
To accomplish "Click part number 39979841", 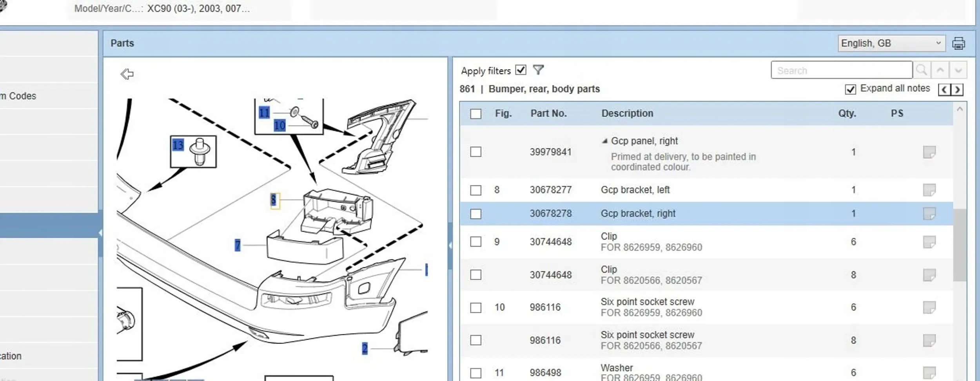I will pos(550,152).
